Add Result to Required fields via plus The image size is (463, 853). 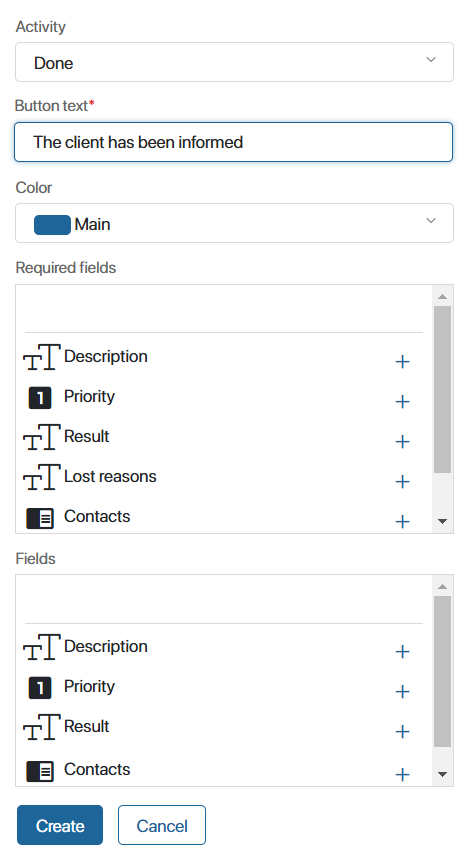point(402,441)
